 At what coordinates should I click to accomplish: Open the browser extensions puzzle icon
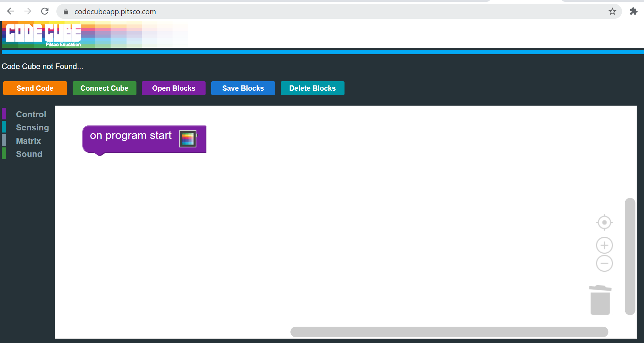(633, 12)
